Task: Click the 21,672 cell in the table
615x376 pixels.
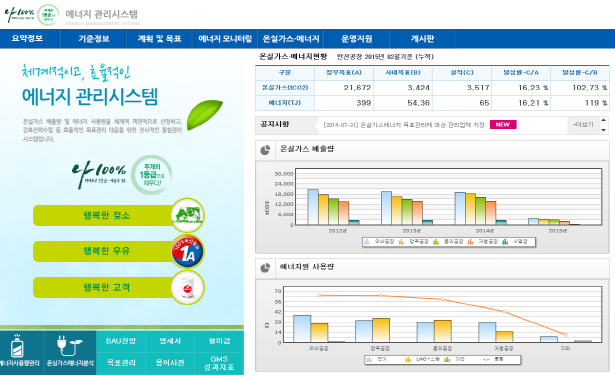Action: pos(344,87)
